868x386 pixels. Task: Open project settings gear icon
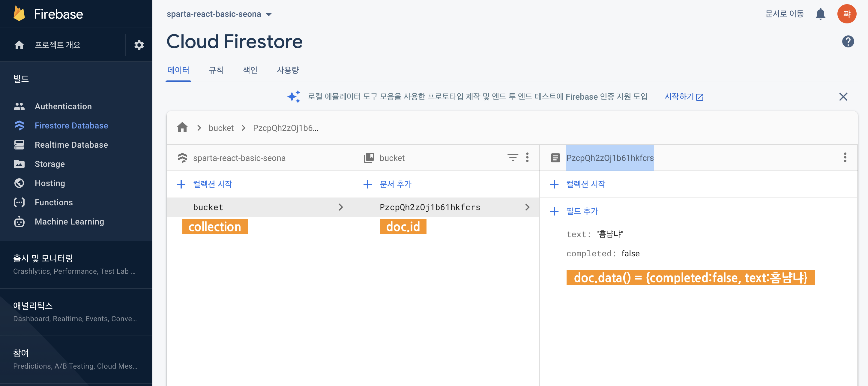[139, 45]
